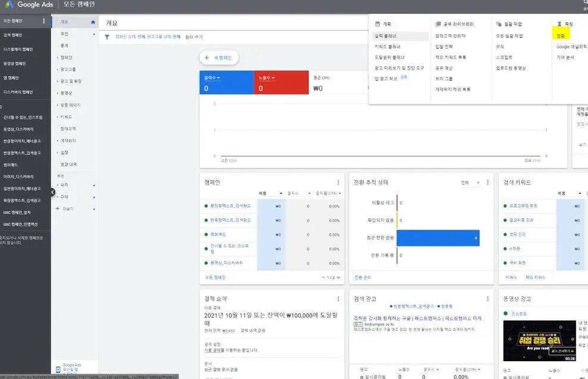
Task: Click the home icon next to 개요
Action: [93, 22]
